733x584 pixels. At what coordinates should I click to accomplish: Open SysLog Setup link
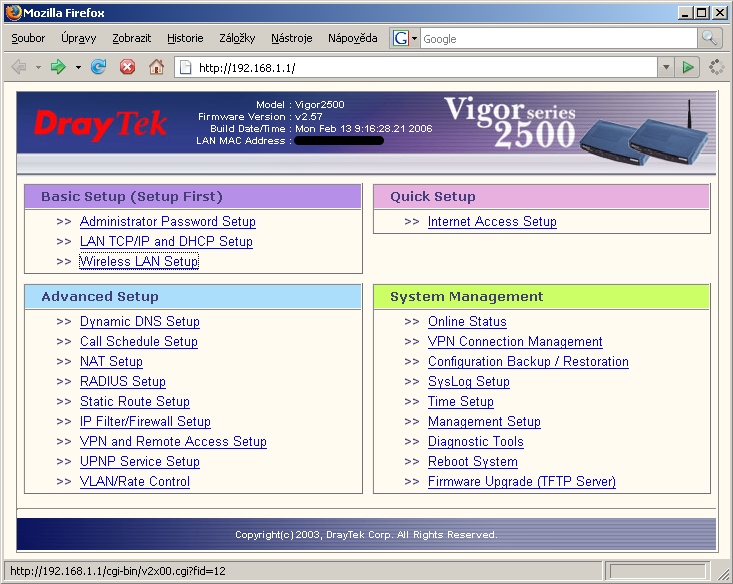pos(468,382)
